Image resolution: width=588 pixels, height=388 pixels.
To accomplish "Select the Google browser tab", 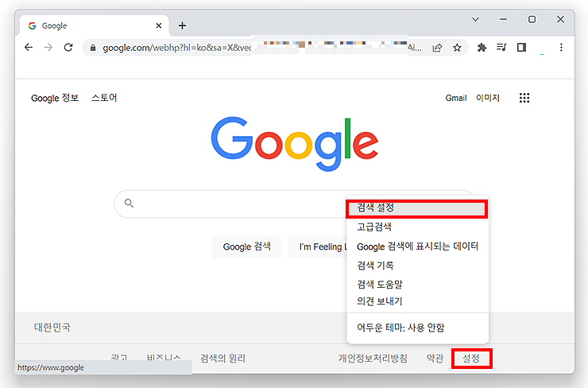I will click(94, 25).
